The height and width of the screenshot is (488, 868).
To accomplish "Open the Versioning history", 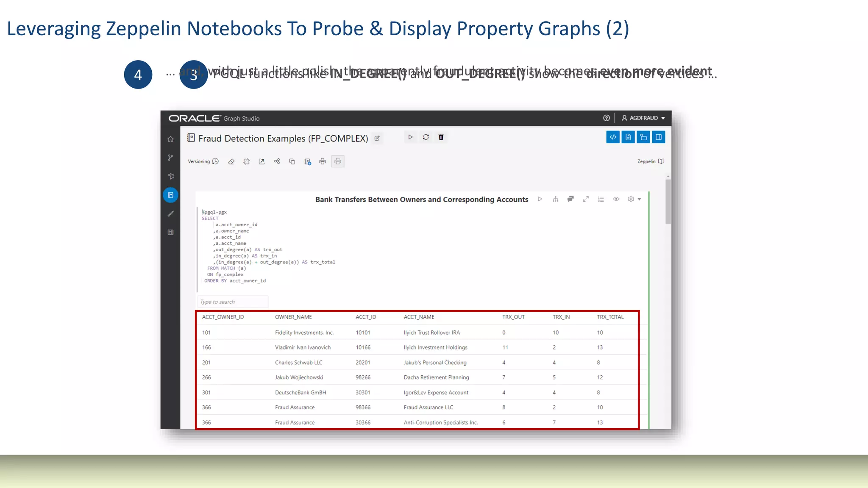I will [203, 161].
